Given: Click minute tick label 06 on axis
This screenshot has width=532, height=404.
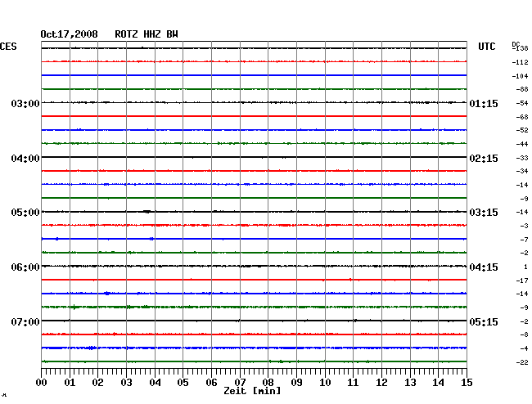Looking at the screenshot, I should [211, 382].
